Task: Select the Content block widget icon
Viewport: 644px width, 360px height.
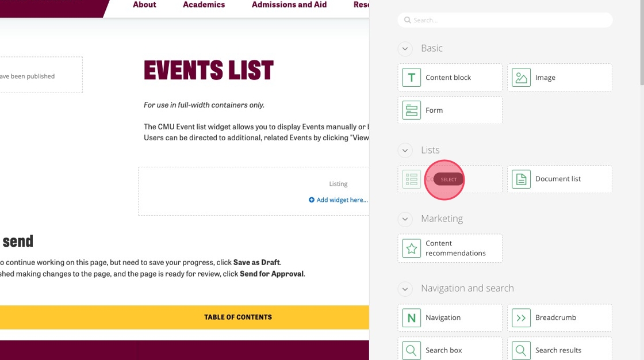Action: click(412, 78)
